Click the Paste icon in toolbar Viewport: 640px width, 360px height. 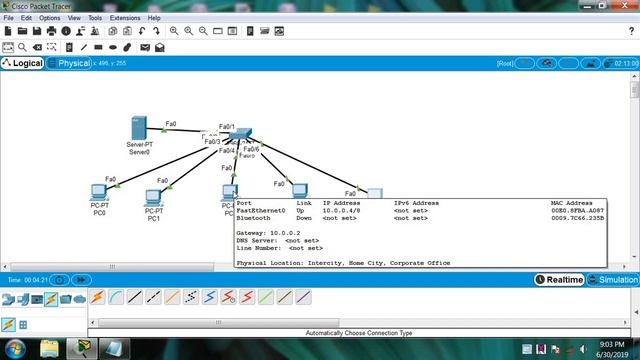[x=127, y=31]
